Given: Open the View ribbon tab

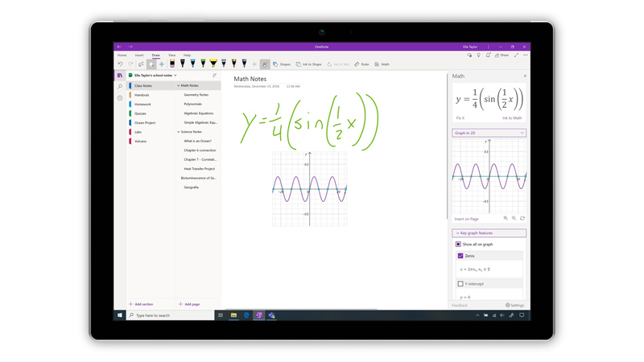Looking at the screenshot, I should [171, 56].
